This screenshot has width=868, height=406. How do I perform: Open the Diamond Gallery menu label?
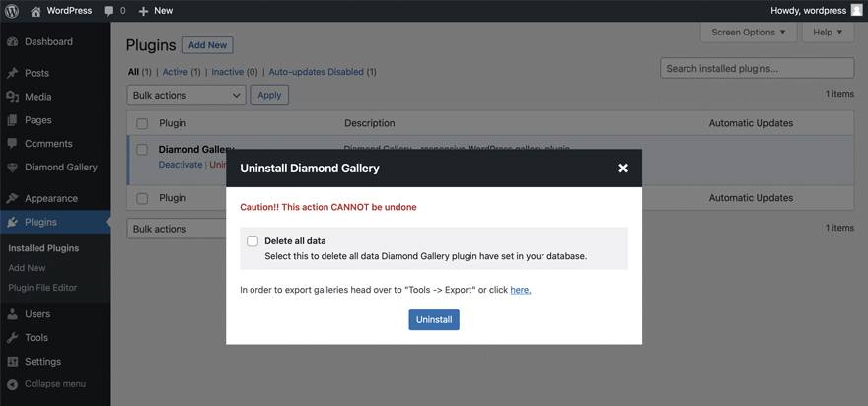(x=61, y=168)
